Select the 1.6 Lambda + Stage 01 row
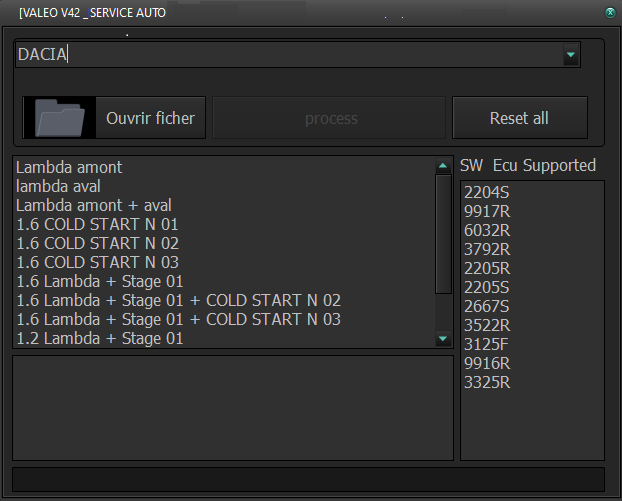Screen dimensions: 622x501 tap(100, 282)
